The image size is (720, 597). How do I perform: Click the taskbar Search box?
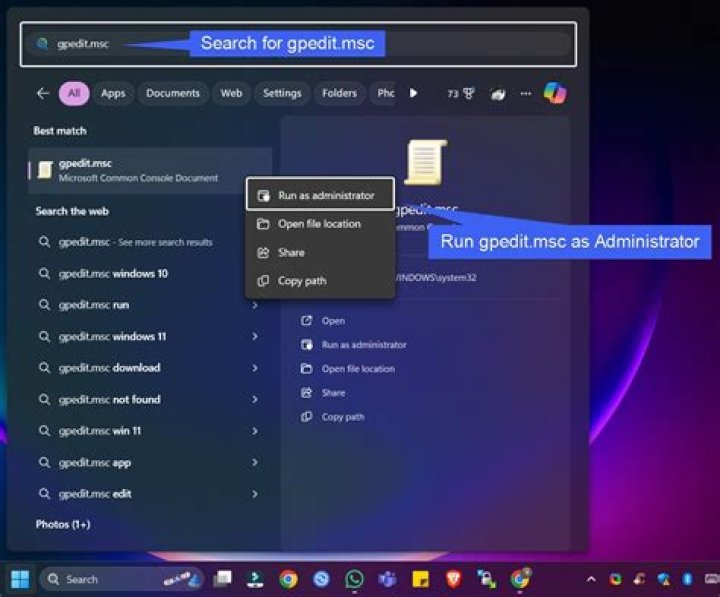(121, 580)
